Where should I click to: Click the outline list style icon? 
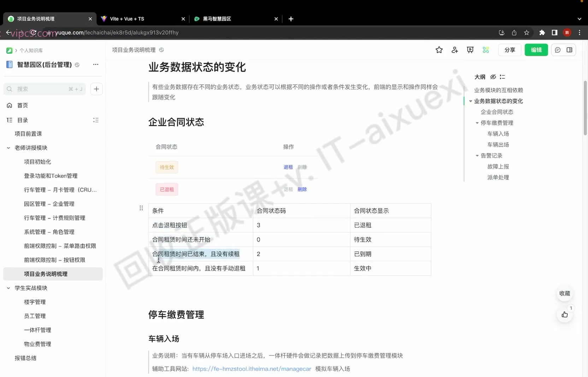(502, 77)
